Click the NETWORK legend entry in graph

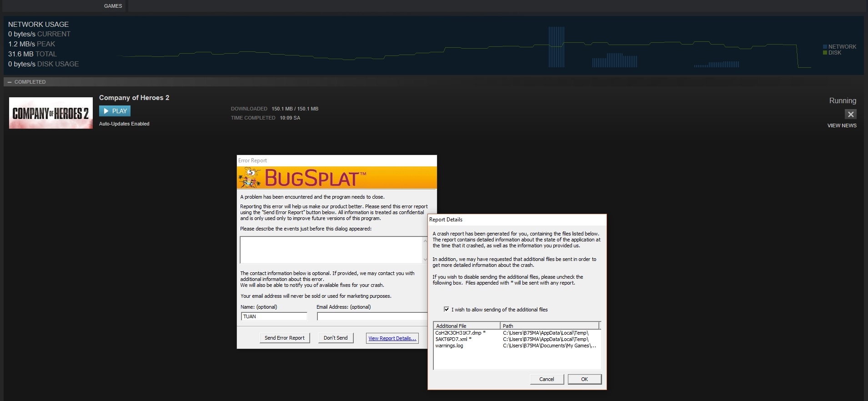839,46
